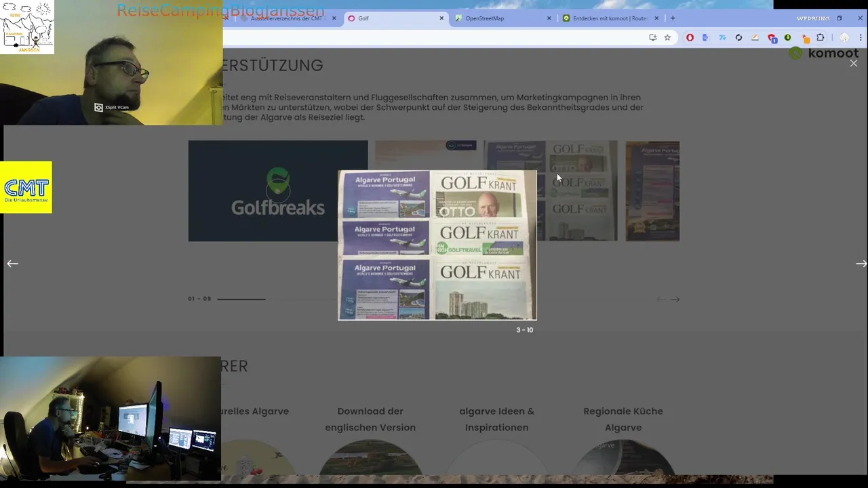Image resolution: width=868 pixels, height=488 pixels.
Task: Click the komoot logo
Action: tap(824, 54)
